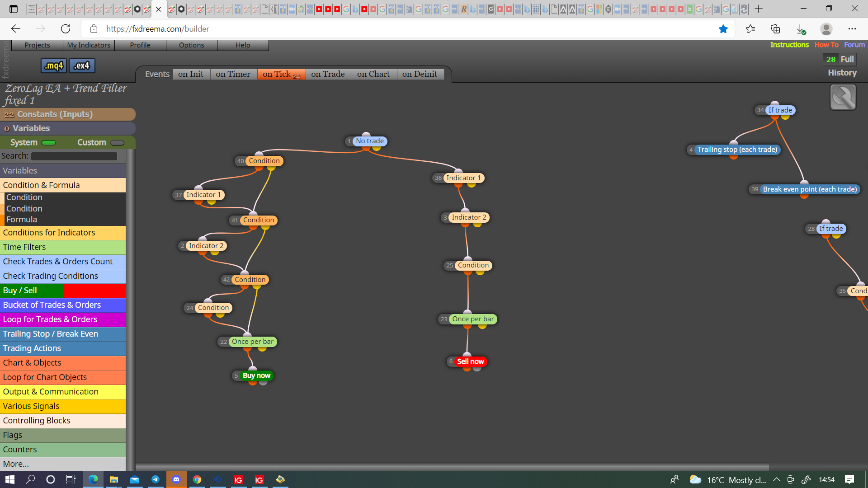Screen dimensions: 868x488
Task: Switch to the on Trade tab
Action: (328, 74)
